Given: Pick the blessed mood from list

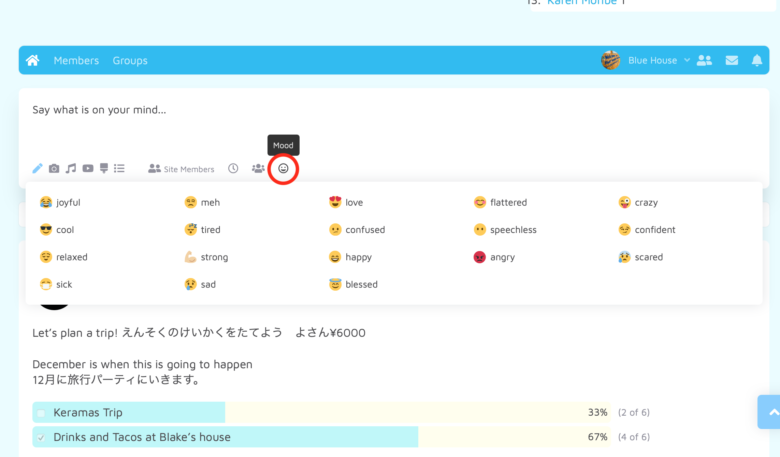Looking at the screenshot, I should (353, 284).
